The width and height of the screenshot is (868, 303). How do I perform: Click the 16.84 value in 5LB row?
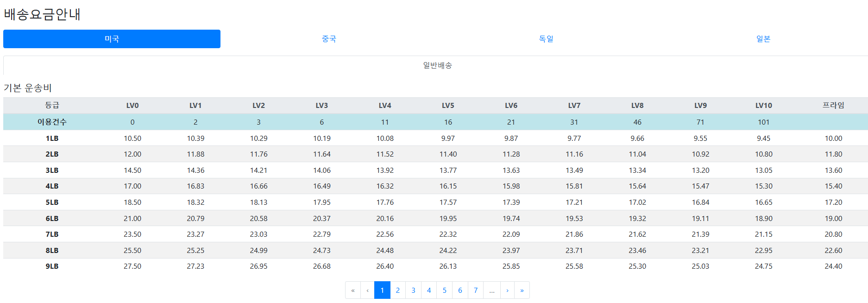click(700, 202)
